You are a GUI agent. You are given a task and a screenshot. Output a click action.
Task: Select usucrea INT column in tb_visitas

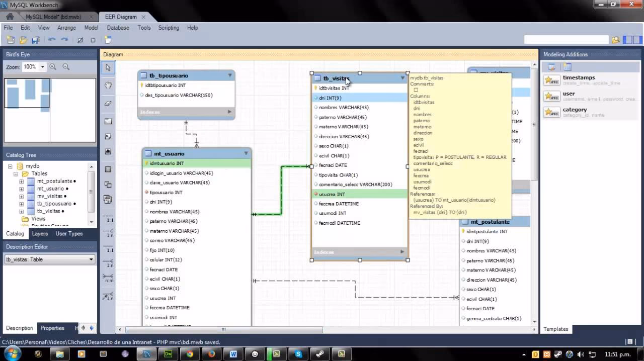(359, 194)
